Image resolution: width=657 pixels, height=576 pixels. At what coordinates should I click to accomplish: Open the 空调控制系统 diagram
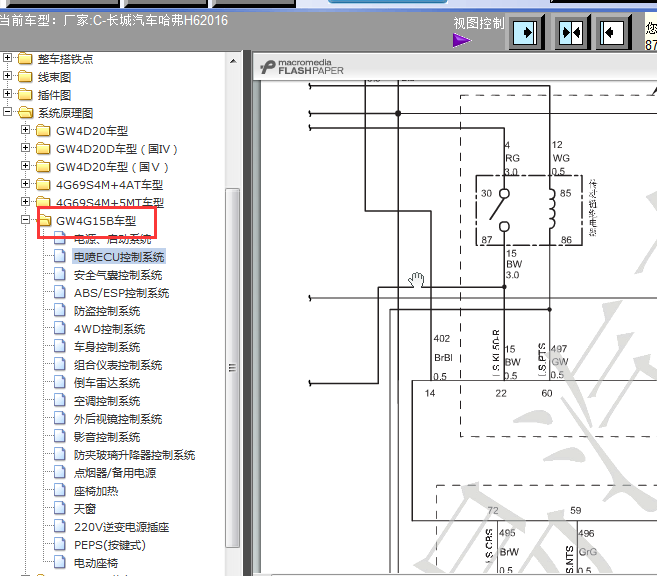[x=107, y=401]
